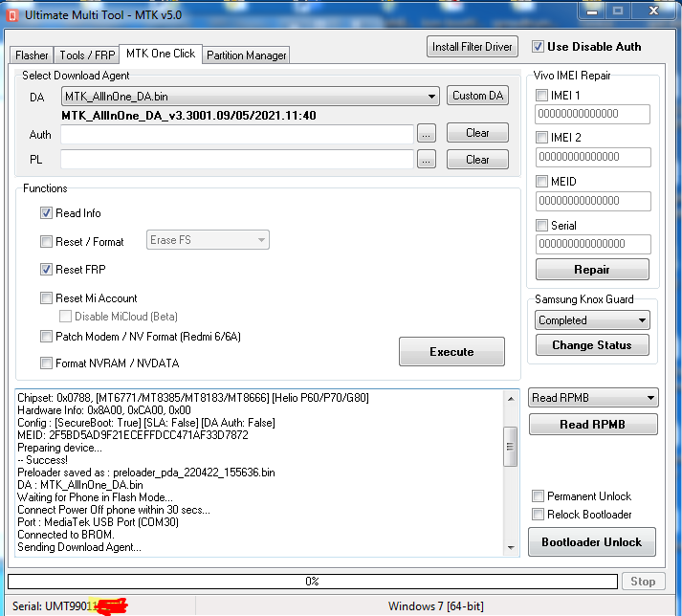Browse for PL file with ellipsis button
The height and width of the screenshot is (616, 682).
[427, 160]
